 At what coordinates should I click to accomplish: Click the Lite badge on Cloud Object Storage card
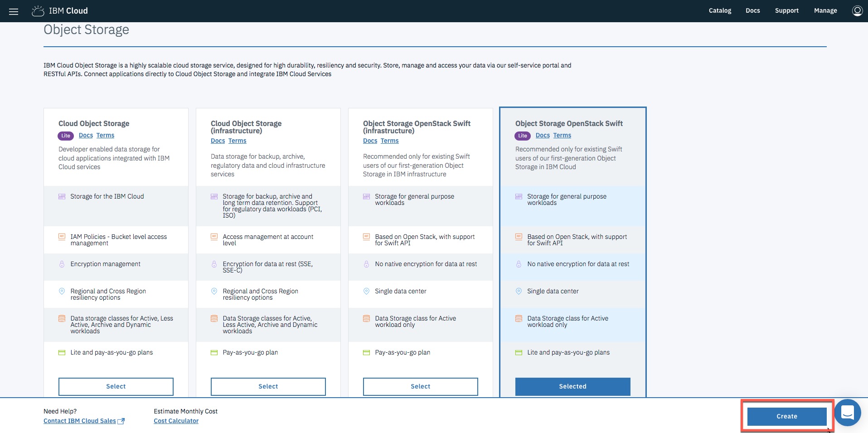point(66,136)
